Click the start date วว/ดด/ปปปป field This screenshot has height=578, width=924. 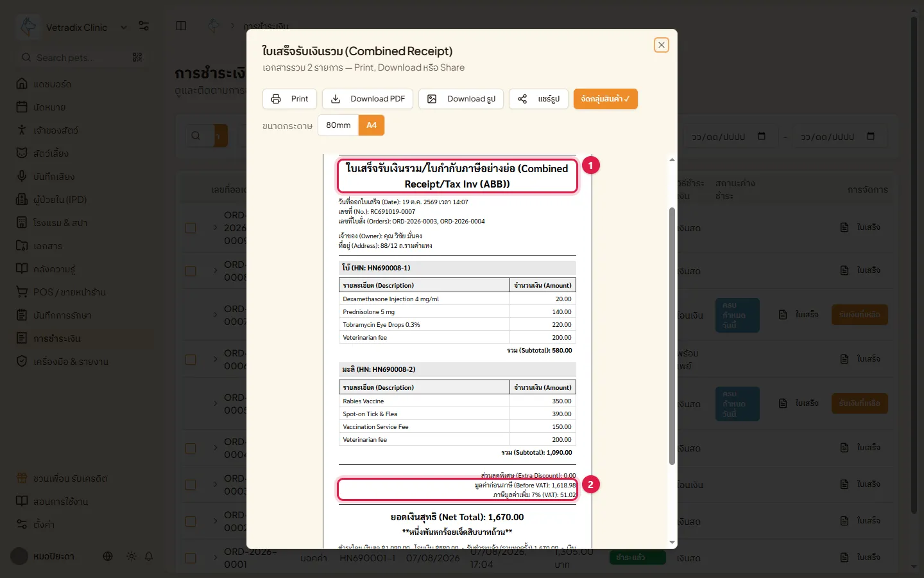click(729, 137)
